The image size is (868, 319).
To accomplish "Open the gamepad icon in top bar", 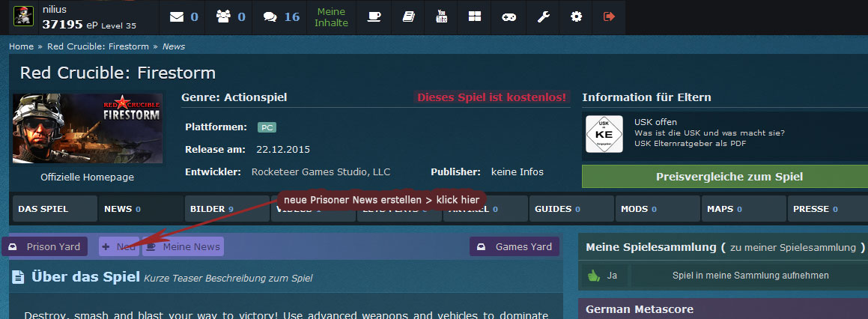I will click(509, 17).
